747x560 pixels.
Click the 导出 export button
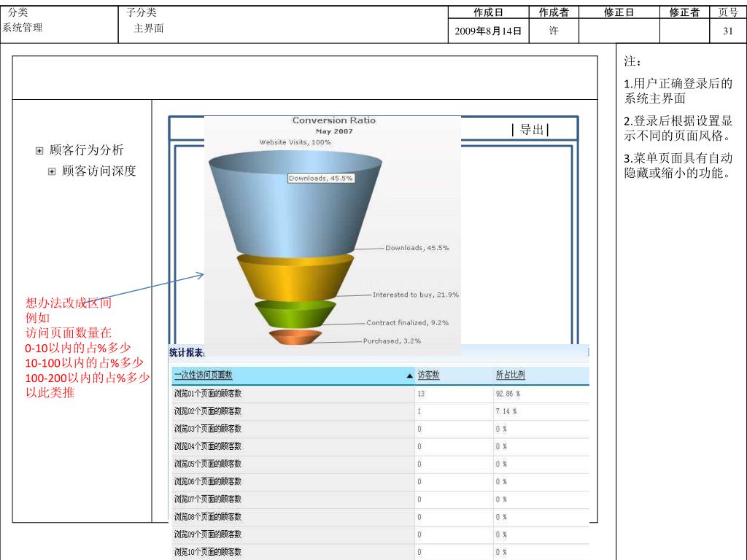(x=530, y=130)
